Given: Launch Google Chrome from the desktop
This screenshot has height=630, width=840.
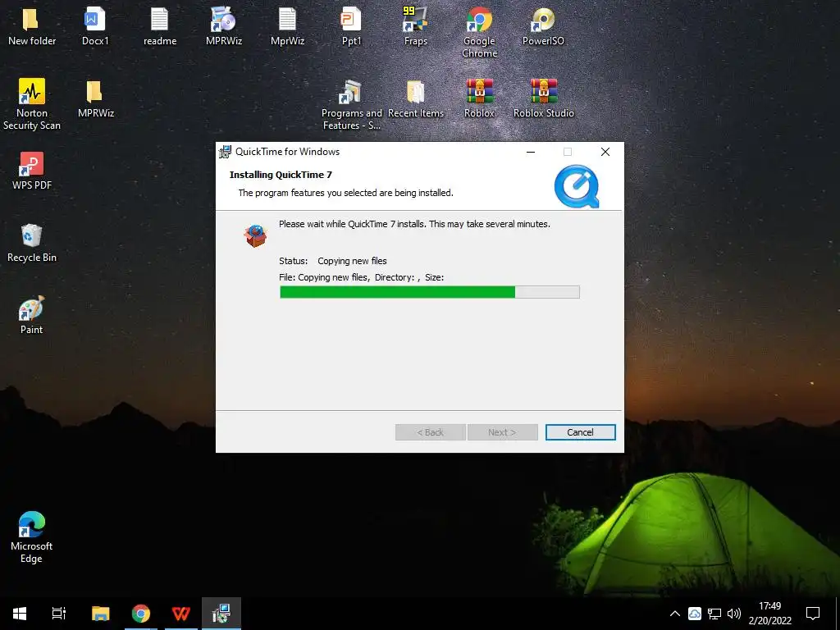Looking at the screenshot, I should [479, 21].
